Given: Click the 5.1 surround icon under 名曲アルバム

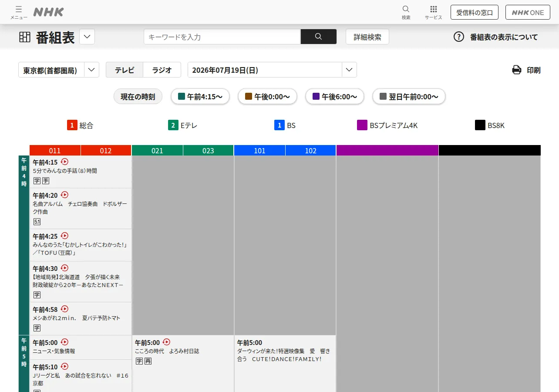Looking at the screenshot, I should point(37,222).
